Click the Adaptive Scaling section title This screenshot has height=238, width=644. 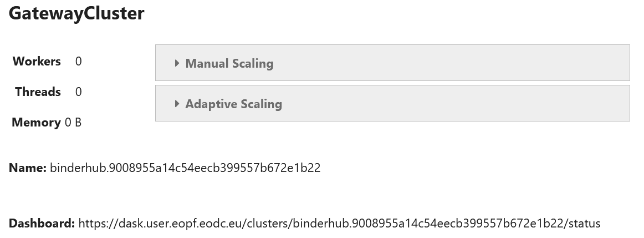point(233,104)
